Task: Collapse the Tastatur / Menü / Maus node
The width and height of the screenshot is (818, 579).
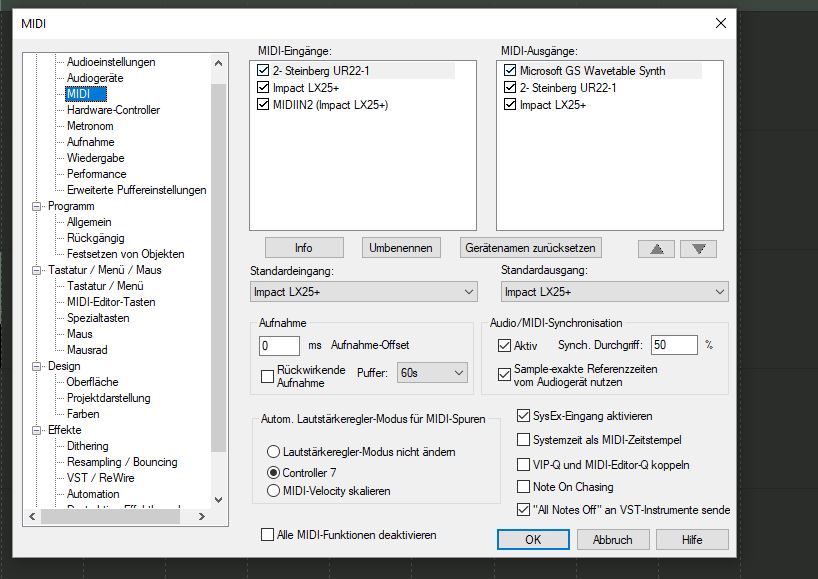Action: click(37, 270)
